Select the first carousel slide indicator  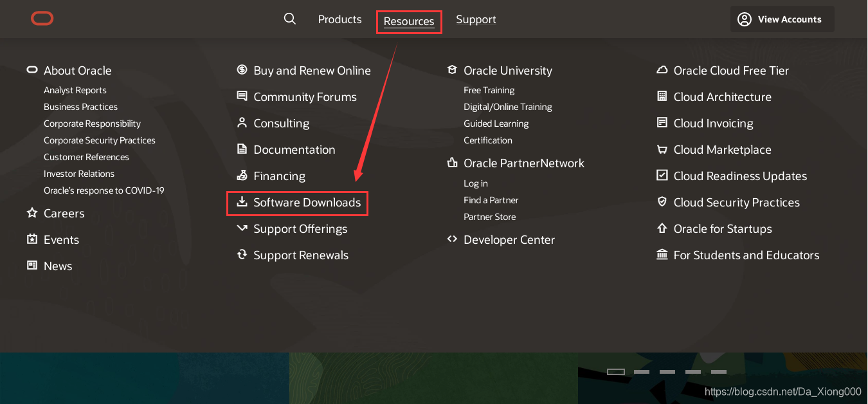[616, 372]
